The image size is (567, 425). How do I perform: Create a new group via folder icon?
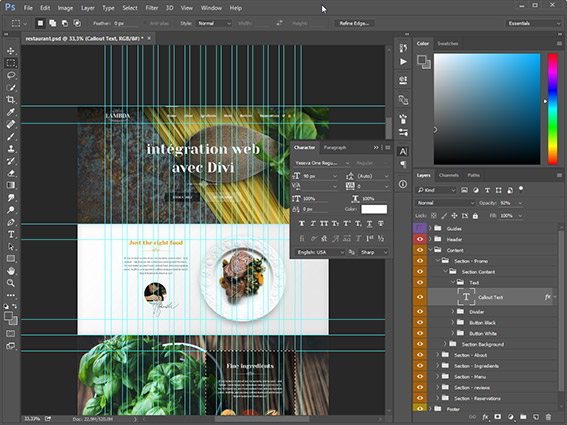click(x=523, y=417)
